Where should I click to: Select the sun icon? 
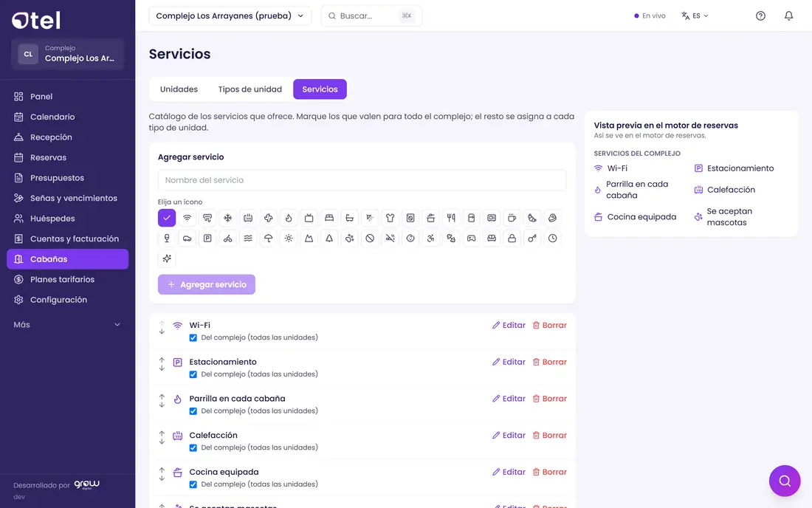coord(289,238)
